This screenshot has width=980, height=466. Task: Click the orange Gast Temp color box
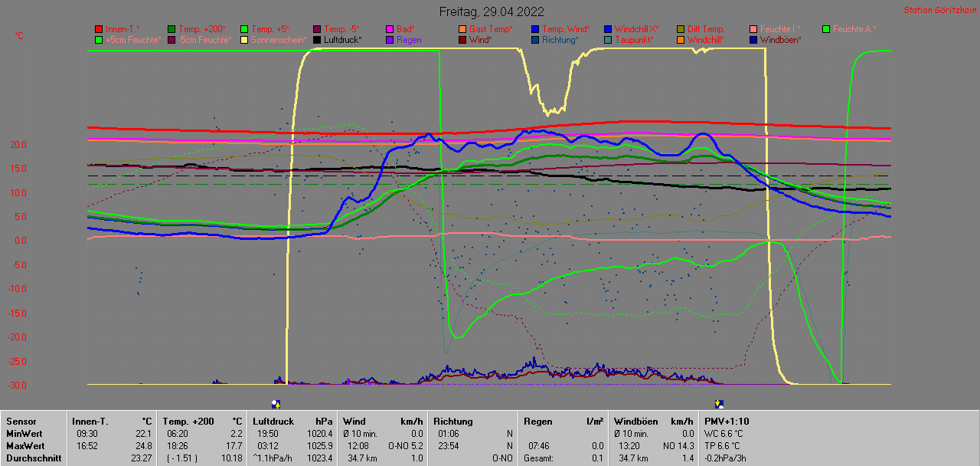point(463,29)
